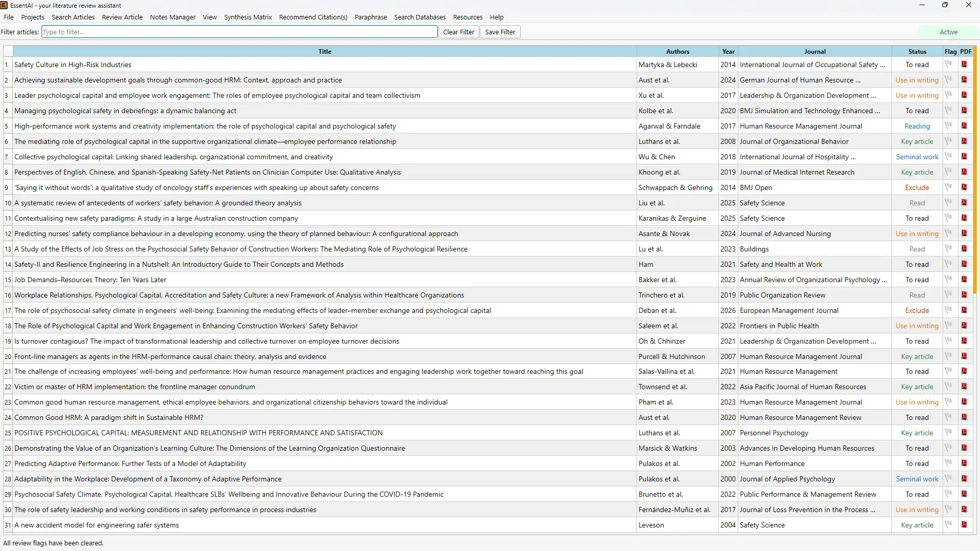Screen dimensions: 980x551
Task: Flag the Aust et al. 2024 article
Action: click(949, 80)
